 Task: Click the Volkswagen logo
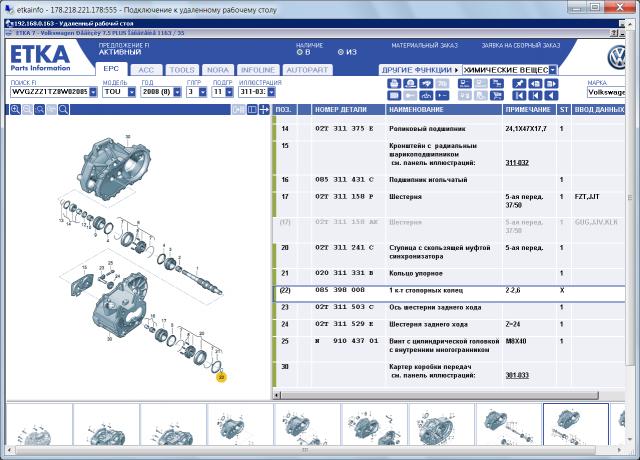pos(616,58)
